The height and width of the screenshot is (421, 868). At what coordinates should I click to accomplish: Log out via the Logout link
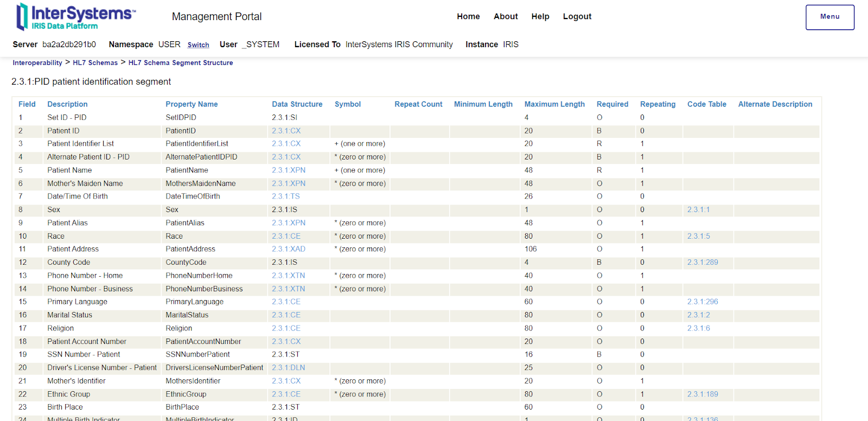[x=577, y=16]
